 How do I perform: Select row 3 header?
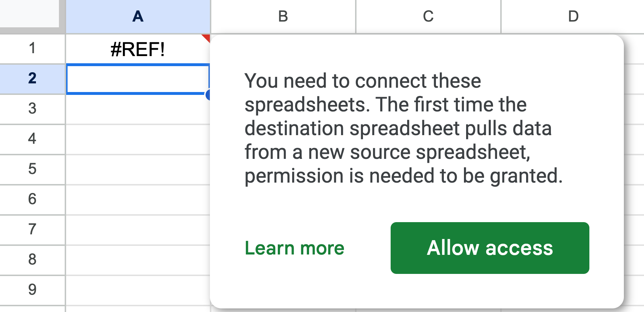(x=32, y=109)
